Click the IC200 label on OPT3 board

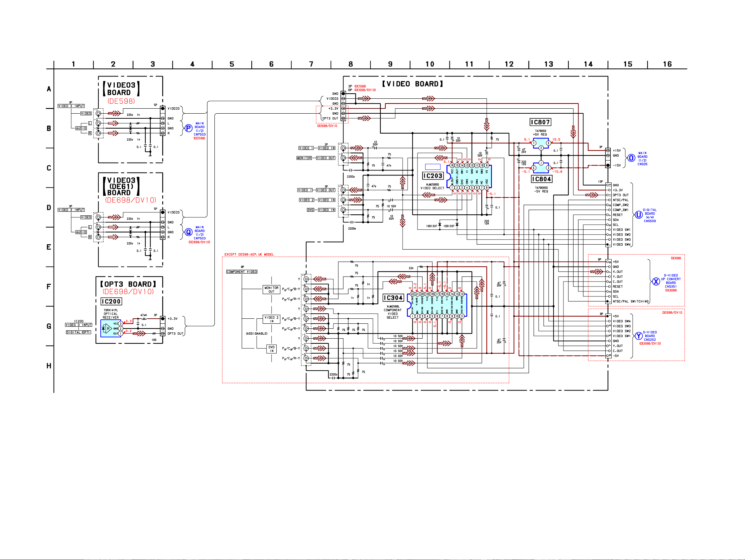point(111,301)
